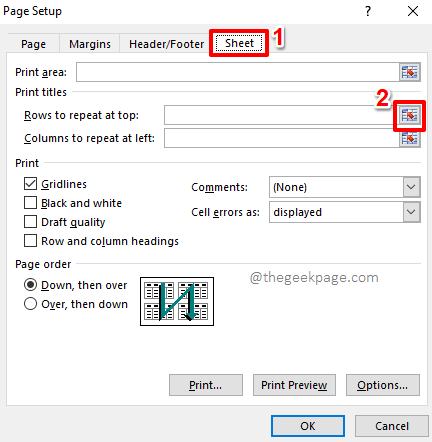The width and height of the screenshot is (432, 442).
Task: Click the Print... button
Action: click(x=206, y=385)
